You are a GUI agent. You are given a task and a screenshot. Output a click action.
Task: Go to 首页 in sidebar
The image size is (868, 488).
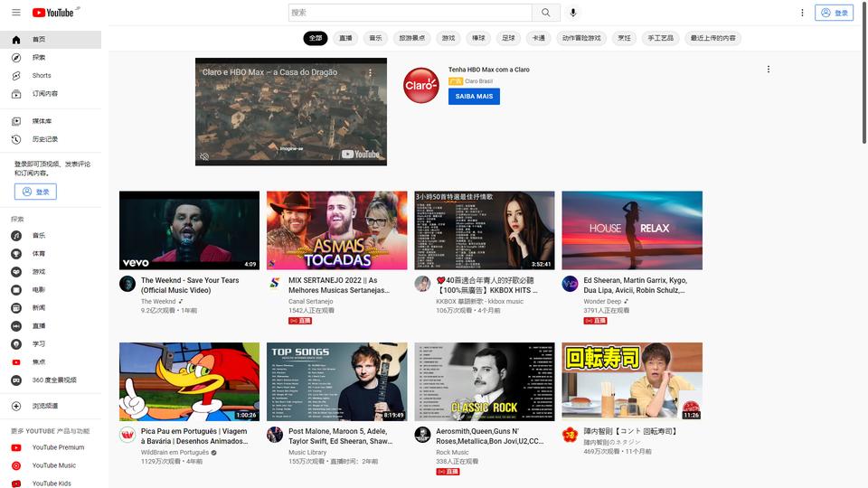point(51,39)
